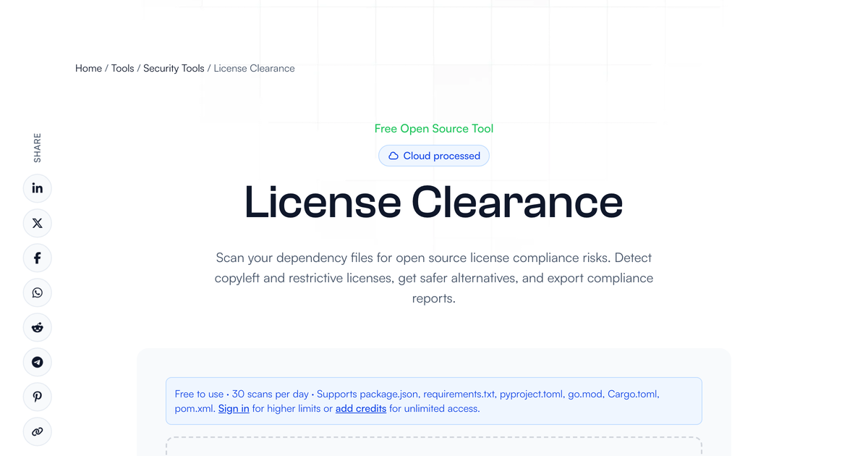Click the License Clearance heading

[434, 202]
